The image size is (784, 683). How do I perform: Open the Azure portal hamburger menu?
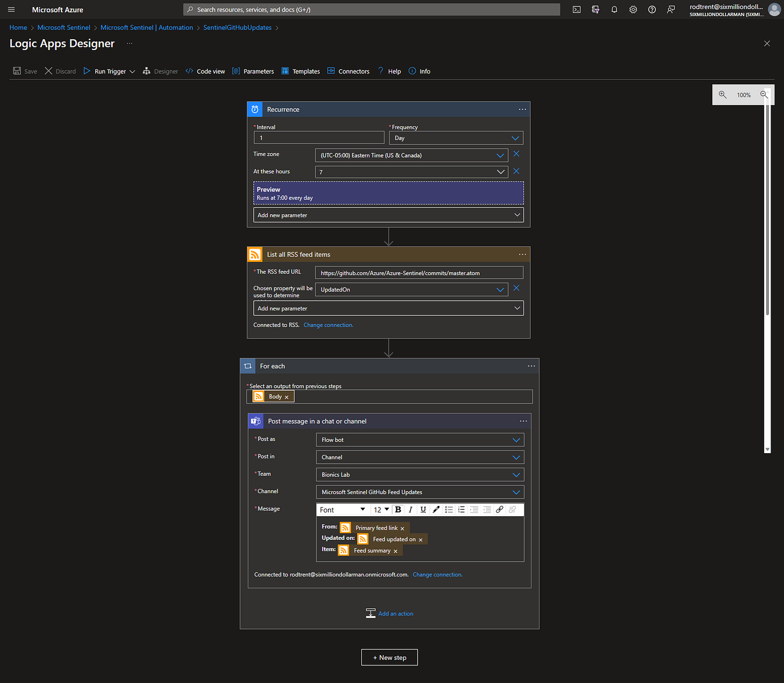(11, 10)
